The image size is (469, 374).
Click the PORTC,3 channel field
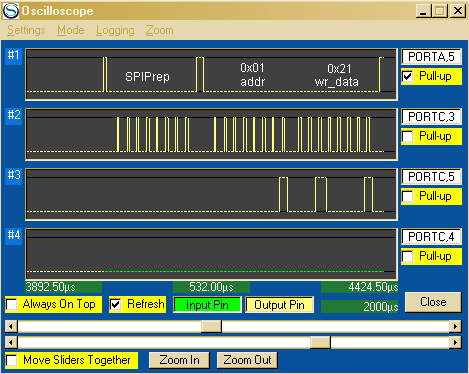pos(431,117)
